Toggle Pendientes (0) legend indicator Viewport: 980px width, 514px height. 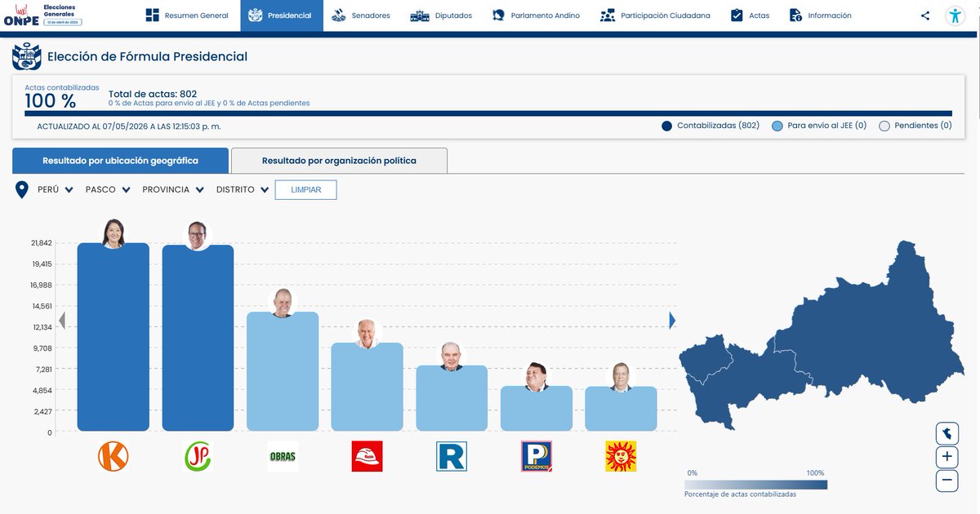click(x=884, y=126)
